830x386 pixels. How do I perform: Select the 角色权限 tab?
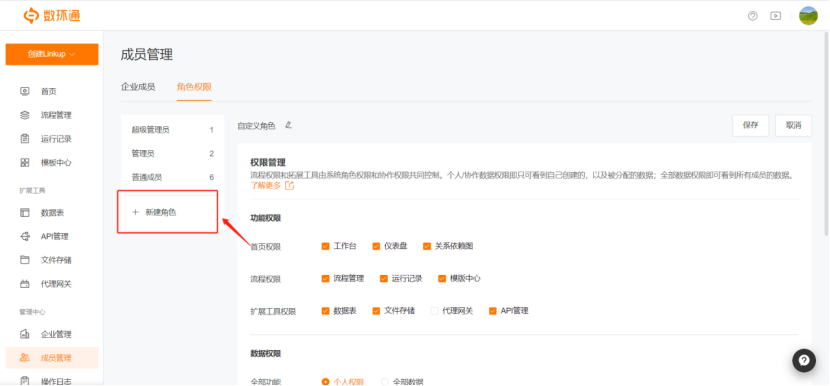pyautogui.click(x=194, y=87)
